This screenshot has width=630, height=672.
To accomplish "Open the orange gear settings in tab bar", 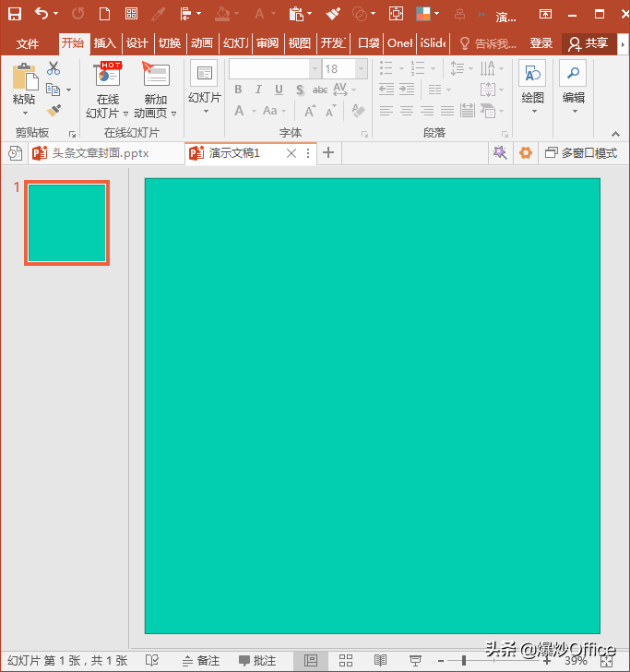I will click(526, 152).
